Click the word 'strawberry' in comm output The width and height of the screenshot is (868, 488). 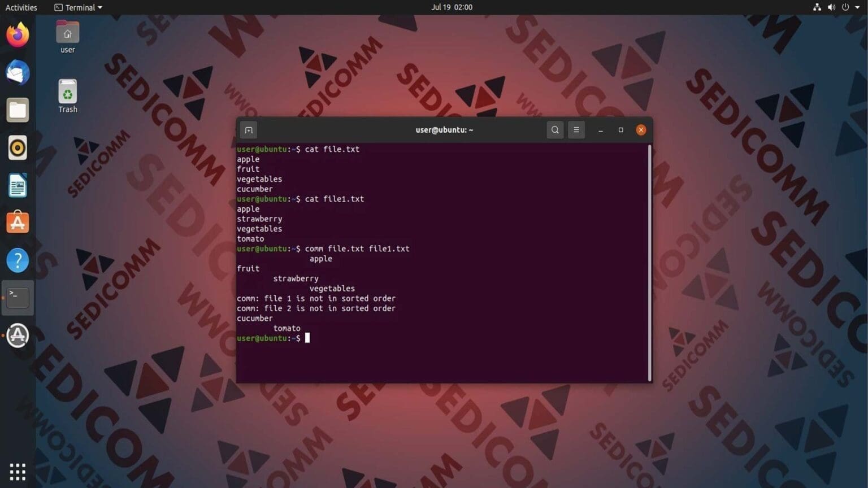tap(296, 278)
